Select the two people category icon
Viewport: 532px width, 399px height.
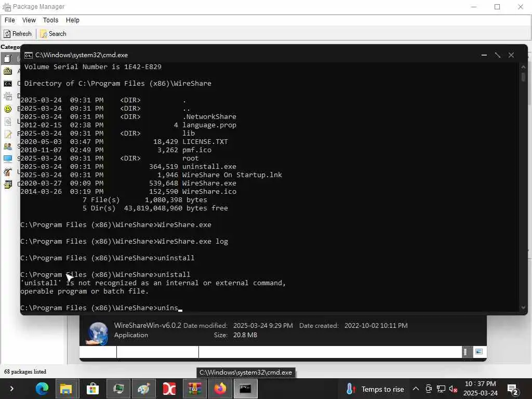point(8,147)
